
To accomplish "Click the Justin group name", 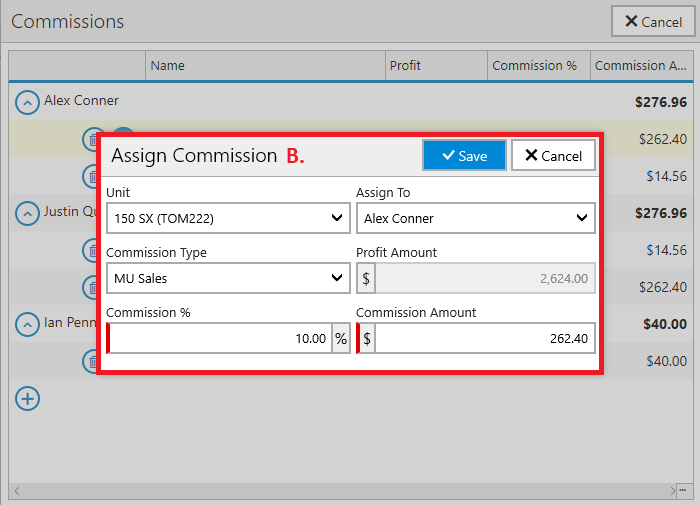I will [70, 211].
